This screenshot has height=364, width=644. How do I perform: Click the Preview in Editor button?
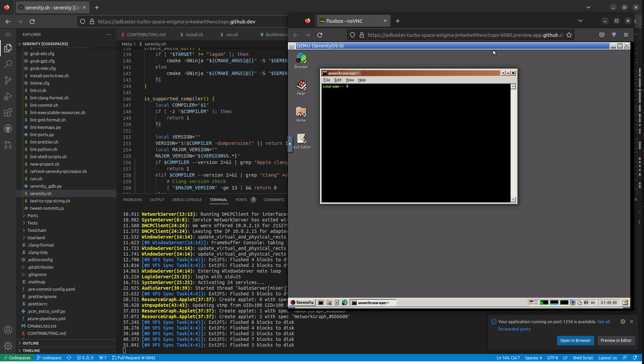click(x=616, y=341)
